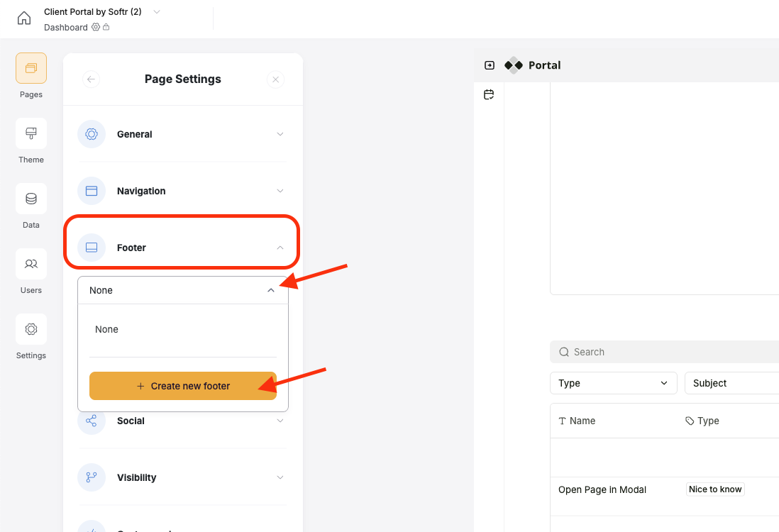Screen dimensions: 779x532
Task: Expand the Visibility section
Action: coord(280,477)
